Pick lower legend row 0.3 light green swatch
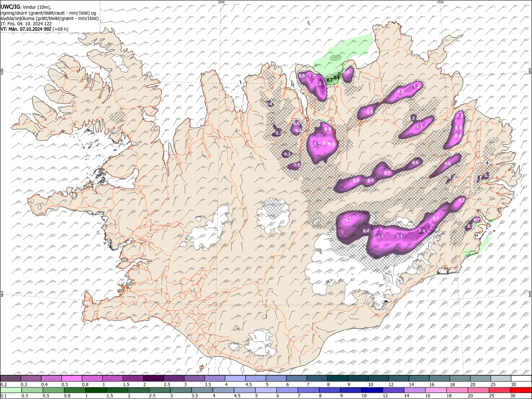This screenshot has height=399, width=532. (x=32, y=390)
